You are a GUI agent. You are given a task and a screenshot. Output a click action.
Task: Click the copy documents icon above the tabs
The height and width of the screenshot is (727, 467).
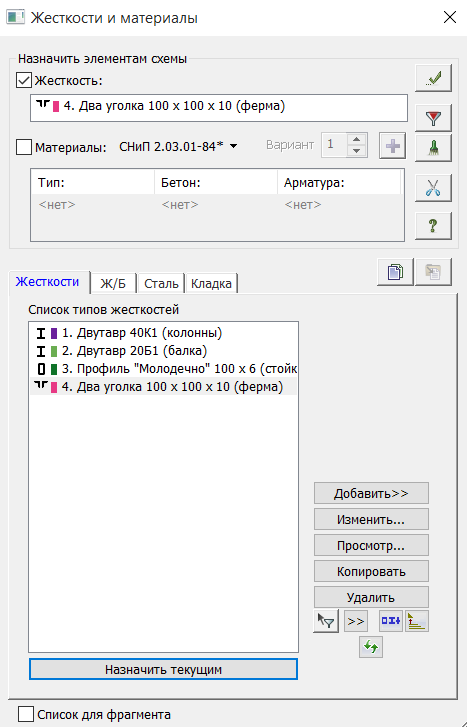[395, 272]
